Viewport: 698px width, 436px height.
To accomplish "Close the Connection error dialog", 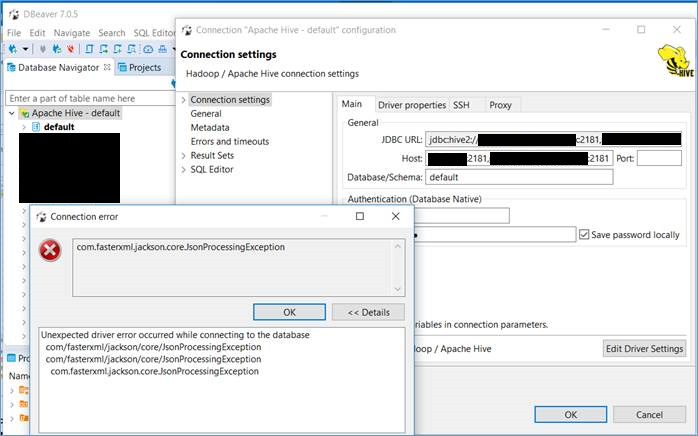I will coord(395,216).
